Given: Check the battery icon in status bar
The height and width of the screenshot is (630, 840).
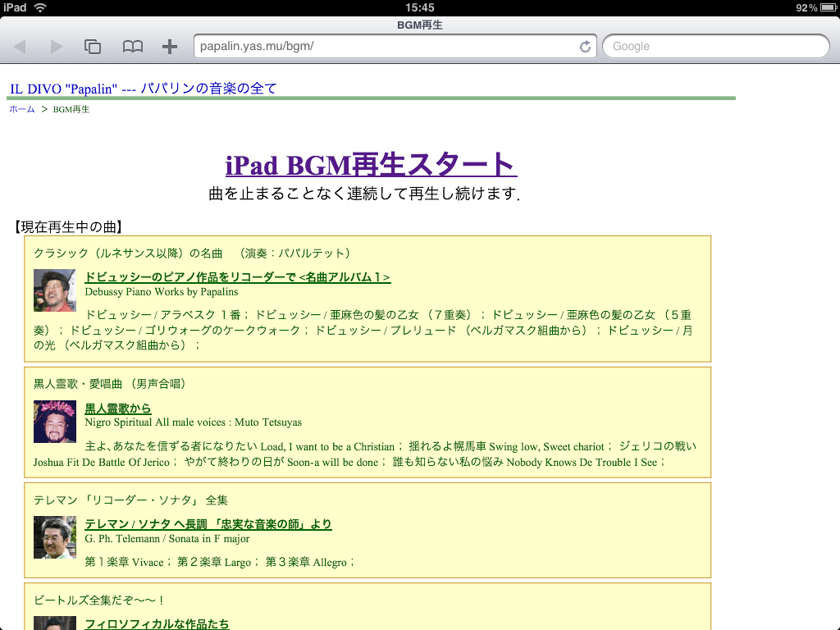Looking at the screenshot, I should [828, 7].
